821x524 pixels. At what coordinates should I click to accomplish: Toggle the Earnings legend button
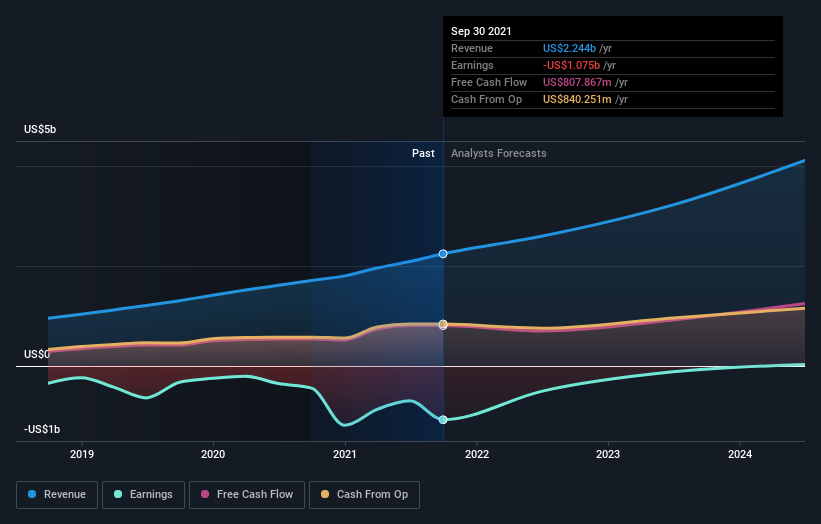pyautogui.click(x=143, y=495)
